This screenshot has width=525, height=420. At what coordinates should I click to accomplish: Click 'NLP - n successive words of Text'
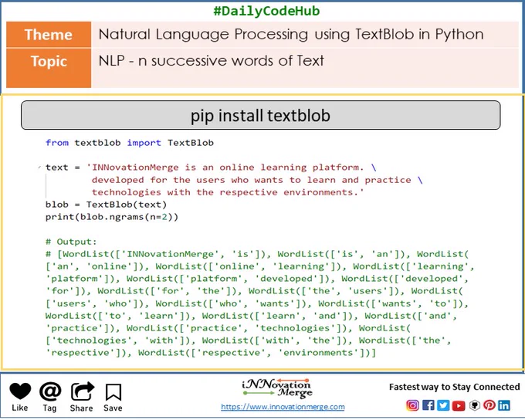pyautogui.click(x=212, y=61)
